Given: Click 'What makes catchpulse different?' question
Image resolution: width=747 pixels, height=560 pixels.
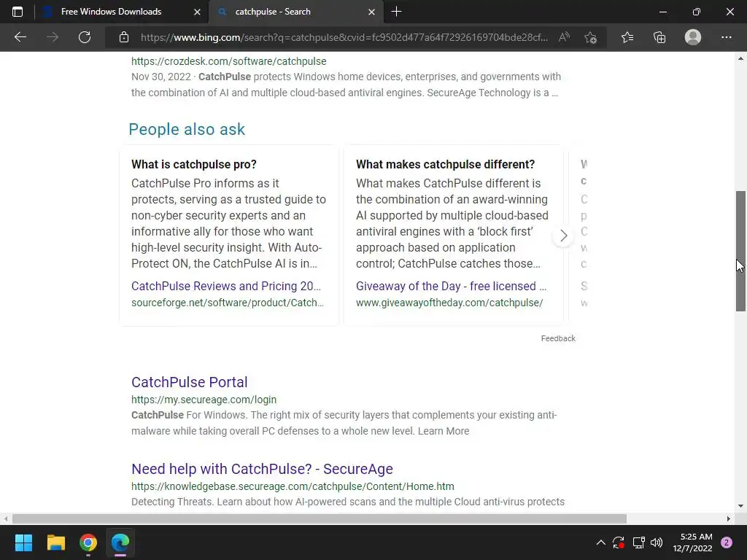Looking at the screenshot, I should [x=446, y=164].
